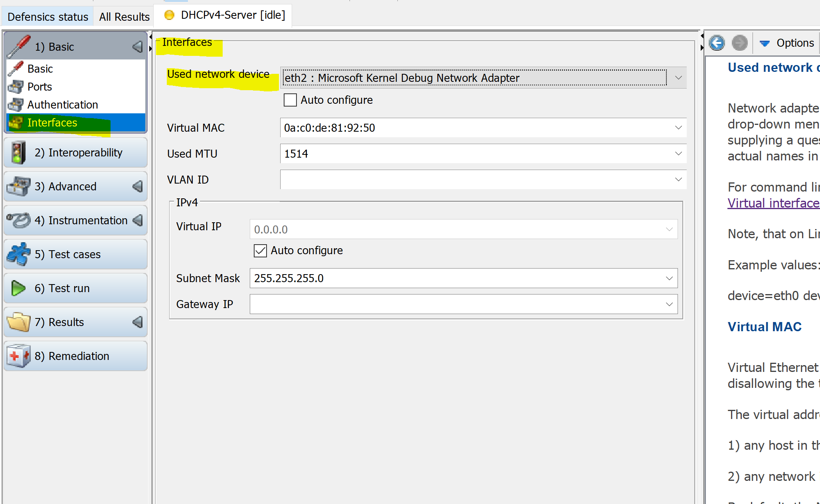Click the Interfaces toolbox icon

(16, 123)
